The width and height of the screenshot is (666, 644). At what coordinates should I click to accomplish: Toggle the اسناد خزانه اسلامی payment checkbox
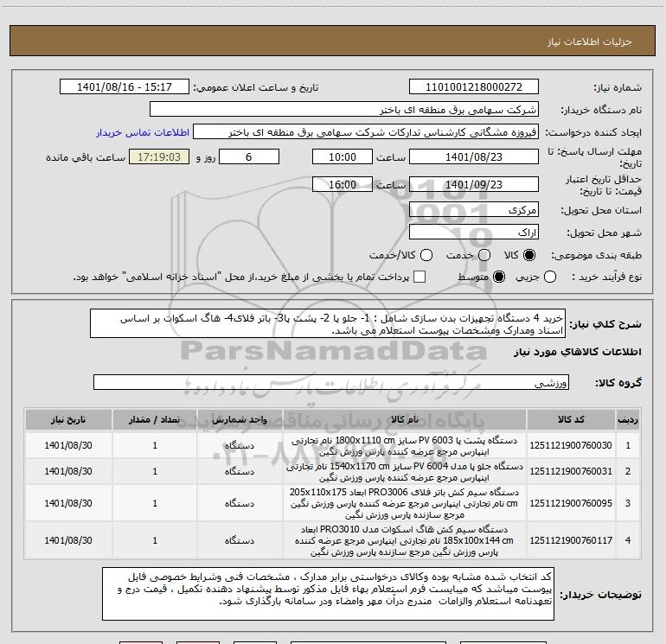(x=419, y=277)
